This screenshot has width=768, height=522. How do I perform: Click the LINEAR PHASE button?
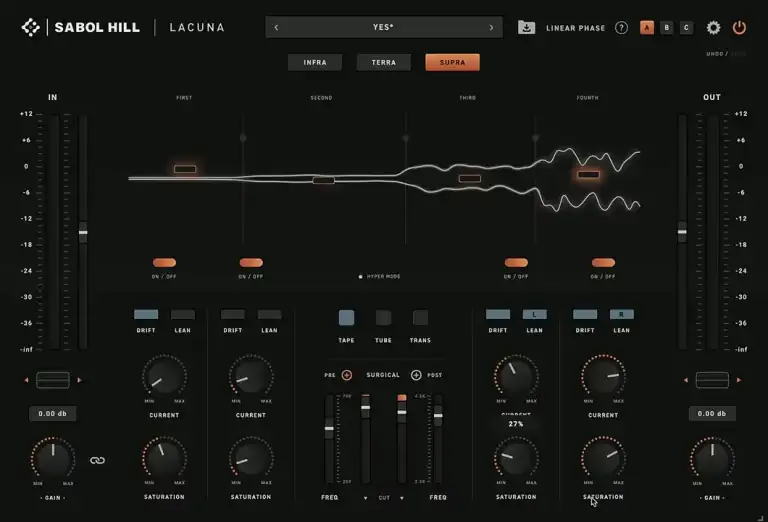pyautogui.click(x=576, y=28)
